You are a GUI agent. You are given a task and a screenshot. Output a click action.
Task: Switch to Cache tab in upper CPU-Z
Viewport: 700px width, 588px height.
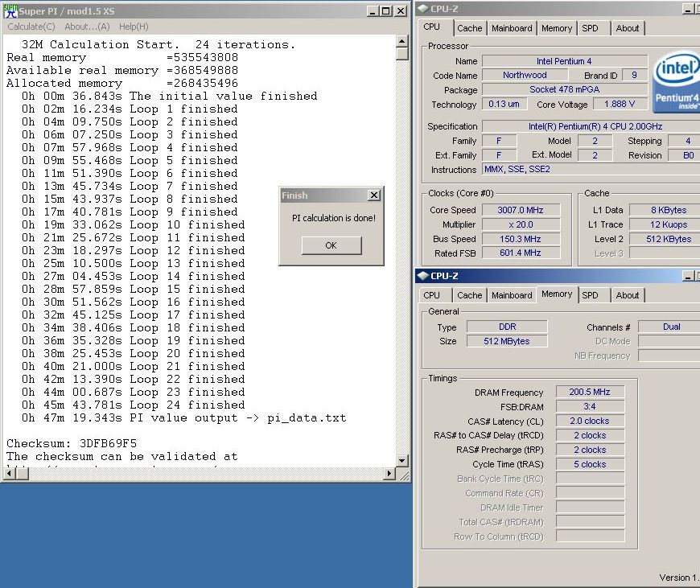click(470, 28)
